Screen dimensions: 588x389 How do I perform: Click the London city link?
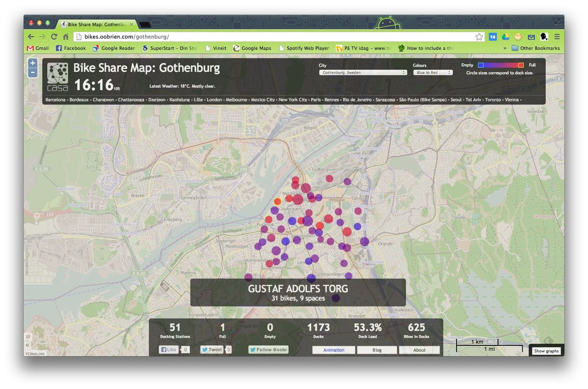point(214,100)
